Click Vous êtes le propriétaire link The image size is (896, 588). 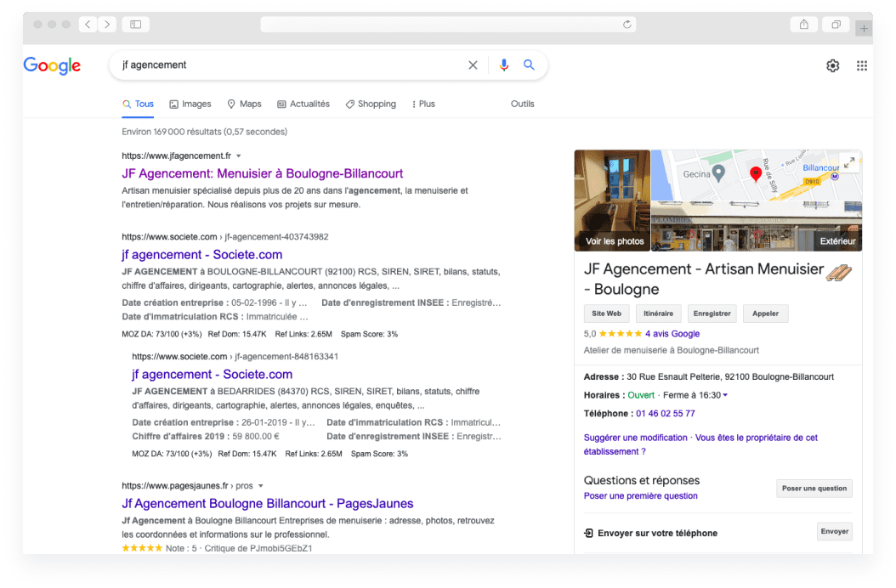[700, 444]
